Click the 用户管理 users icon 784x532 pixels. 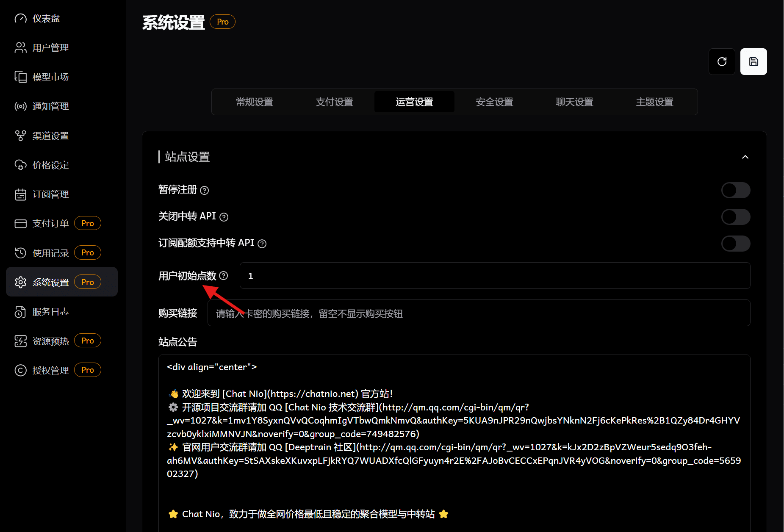(x=20, y=47)
